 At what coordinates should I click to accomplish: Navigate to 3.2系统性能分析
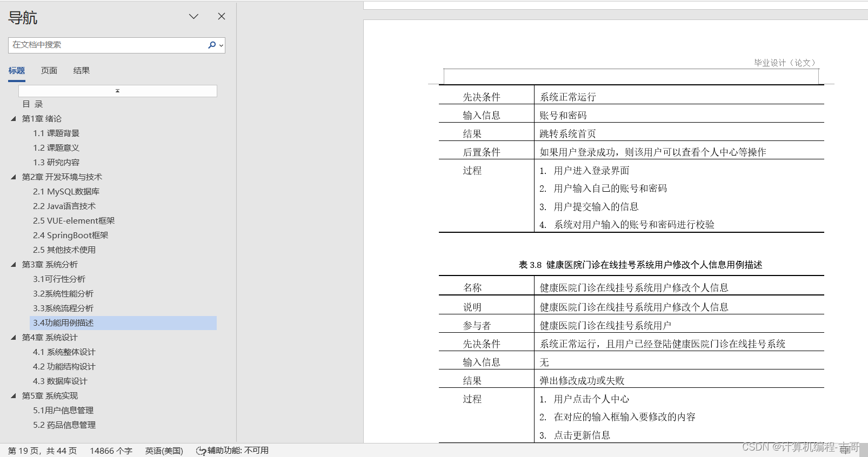pos(63,294)
